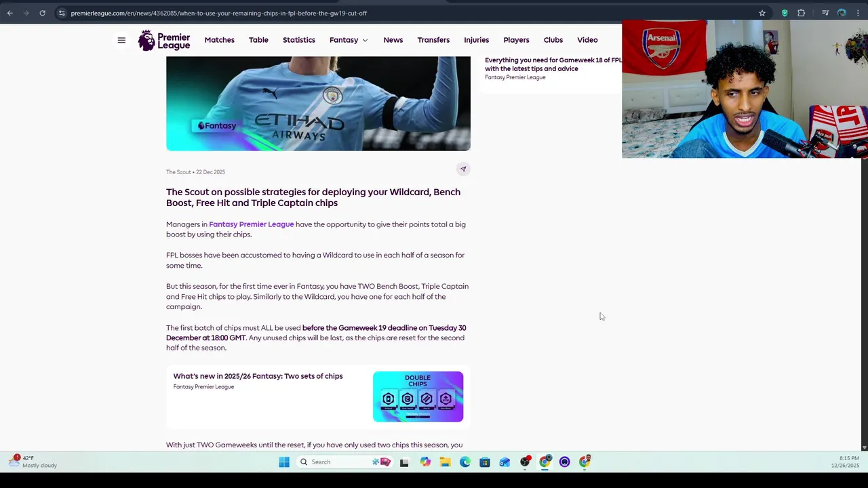This screenshot has height=488, width=868.
Task: Click the article headline about chip strategies
Action: pos(313,197)
